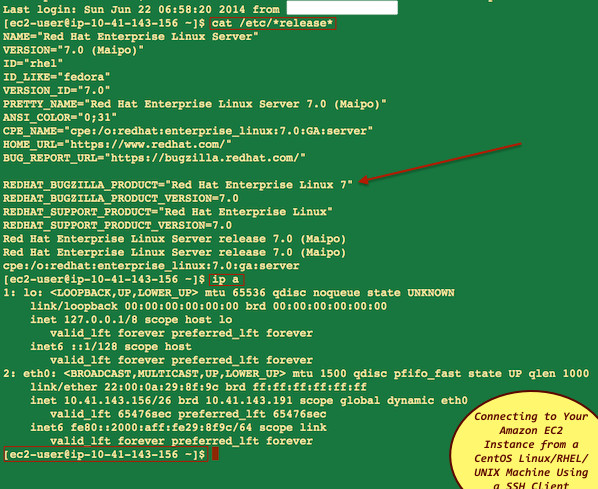Click the PRETTY_NAME line

pos(195,104)
